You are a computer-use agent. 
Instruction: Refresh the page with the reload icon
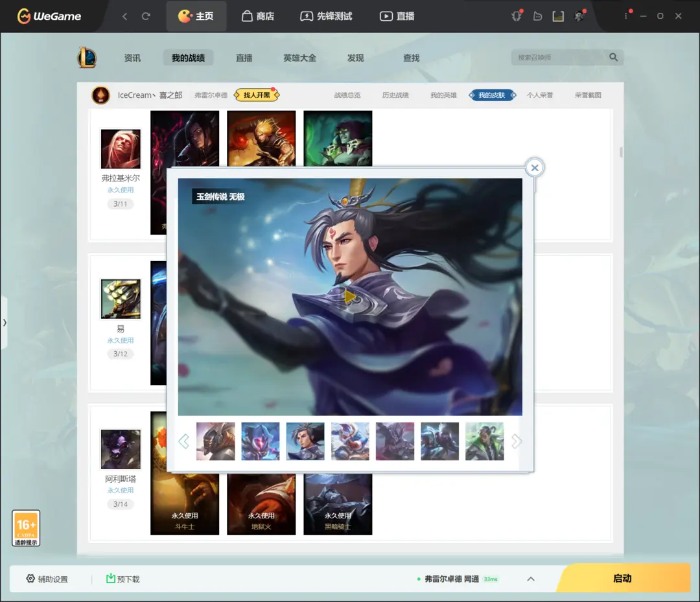146,16
